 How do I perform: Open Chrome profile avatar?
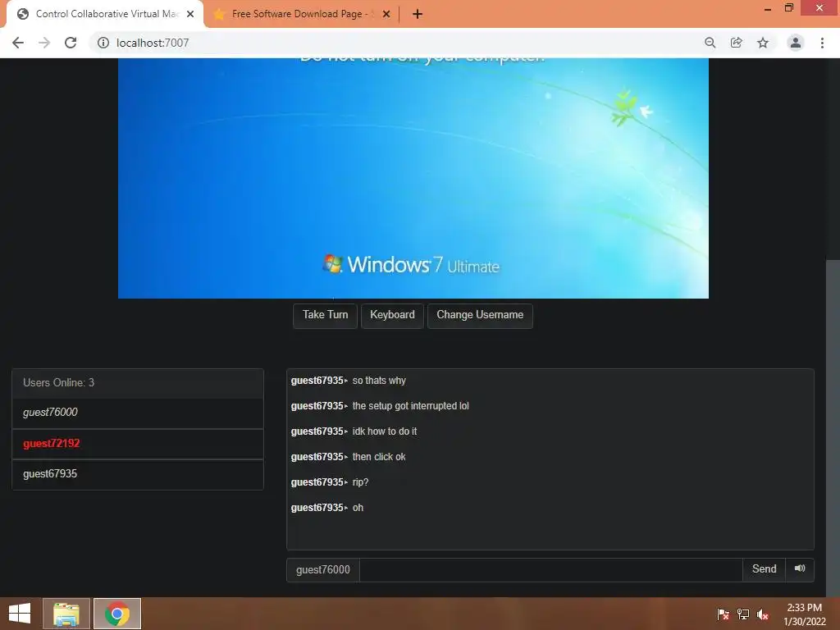796,43
